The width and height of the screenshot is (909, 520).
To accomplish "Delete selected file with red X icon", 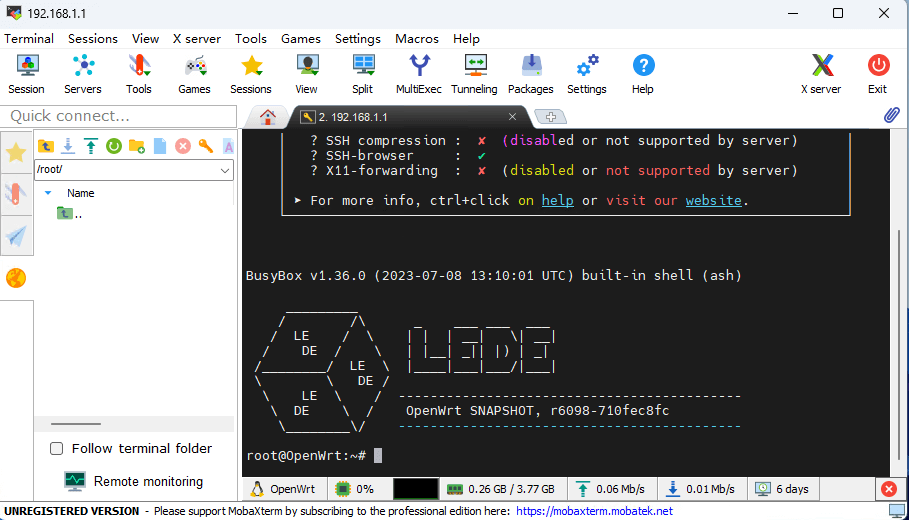I will click(x=183, y=146).
